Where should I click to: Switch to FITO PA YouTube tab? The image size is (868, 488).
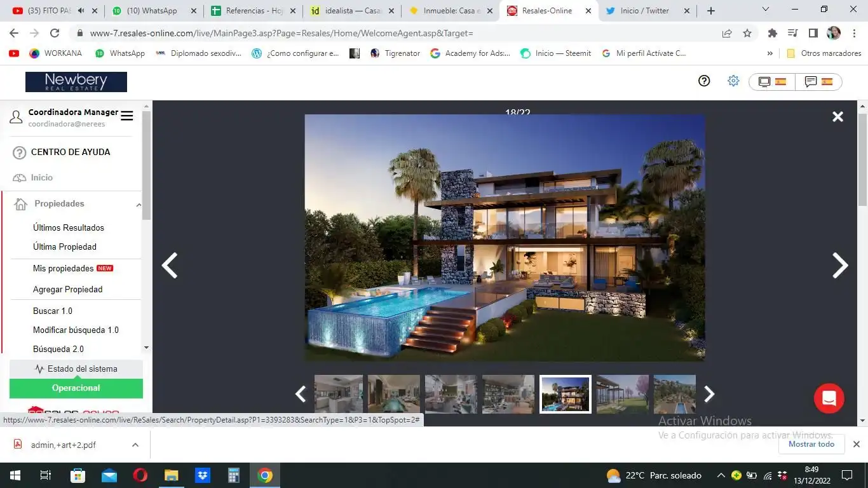click(x=54, y=11)
